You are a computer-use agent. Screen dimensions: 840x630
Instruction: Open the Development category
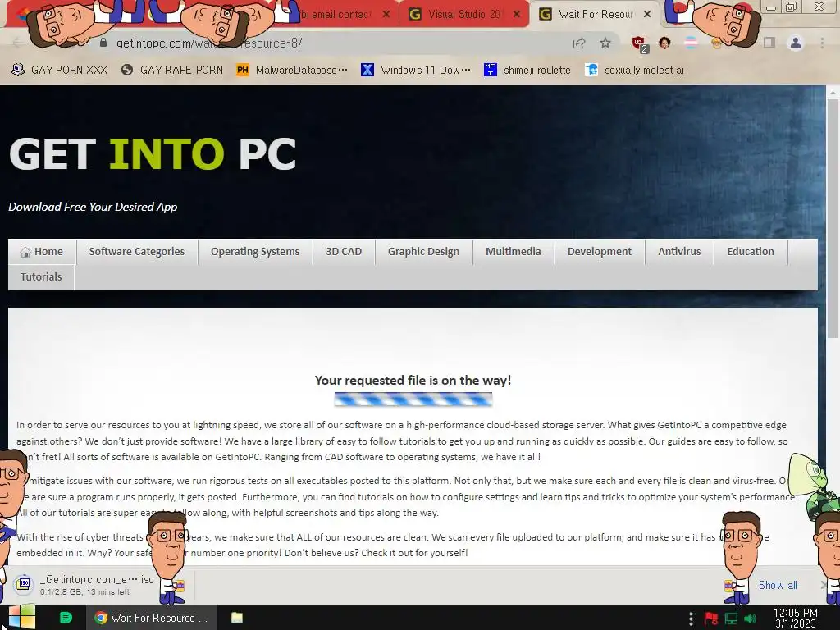[600, 252]
